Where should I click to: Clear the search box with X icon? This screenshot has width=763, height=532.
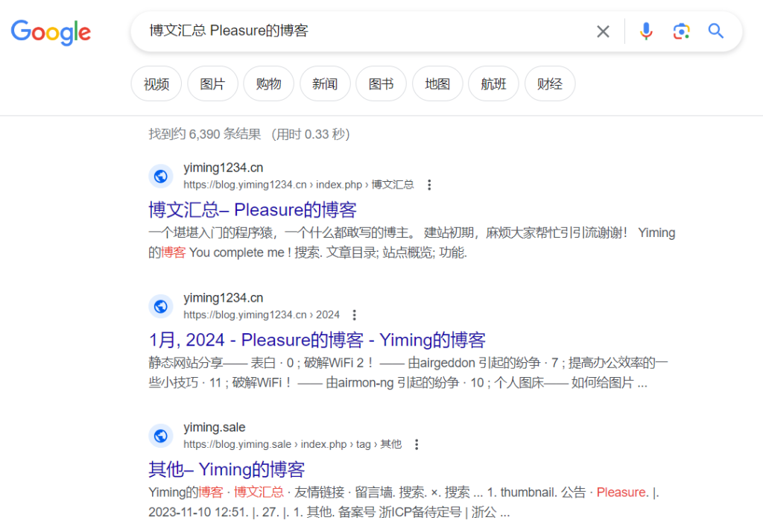click(603, 31)
